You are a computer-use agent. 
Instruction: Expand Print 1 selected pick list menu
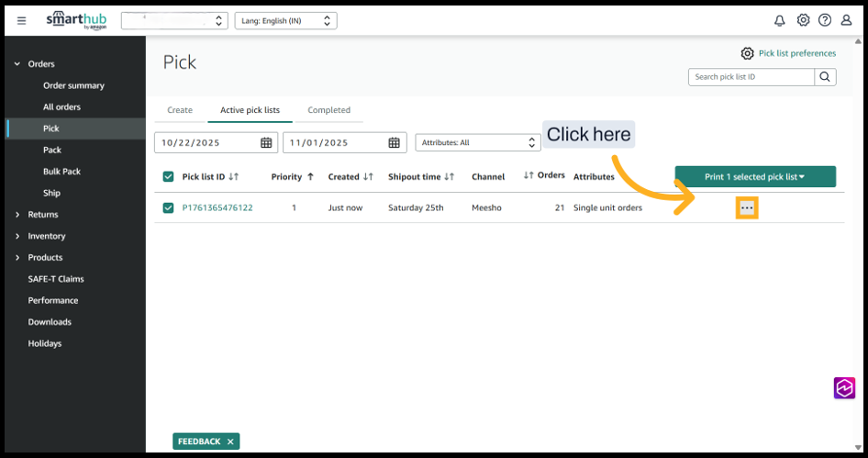754,176
